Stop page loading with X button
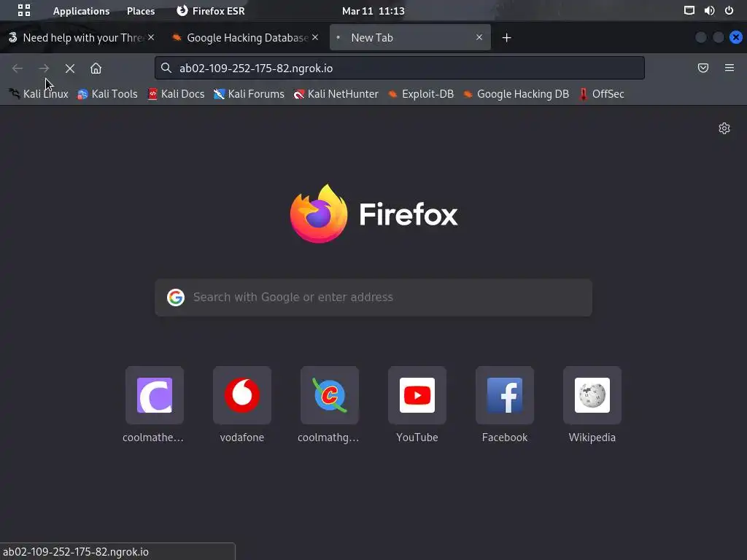This screenshot has width=747, height=560. [x=70, y=69]
